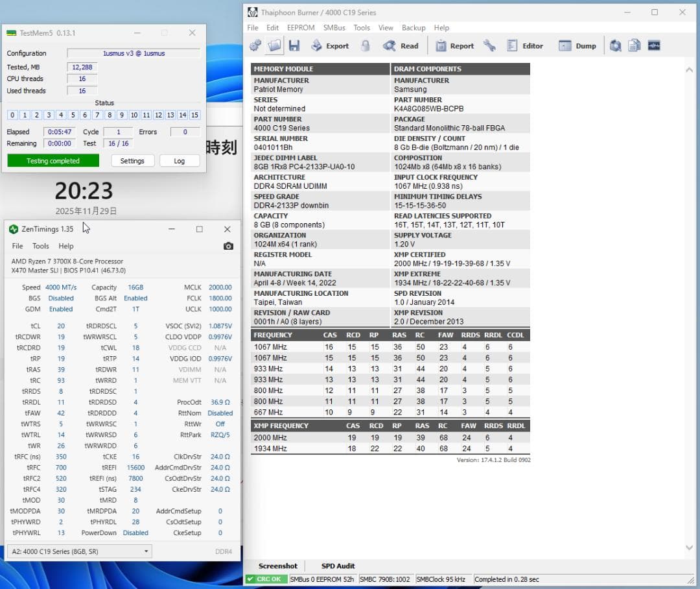Screen dimensions: 700x589
Task: Save dump with floppy disk icon
Action: (294, 45)
